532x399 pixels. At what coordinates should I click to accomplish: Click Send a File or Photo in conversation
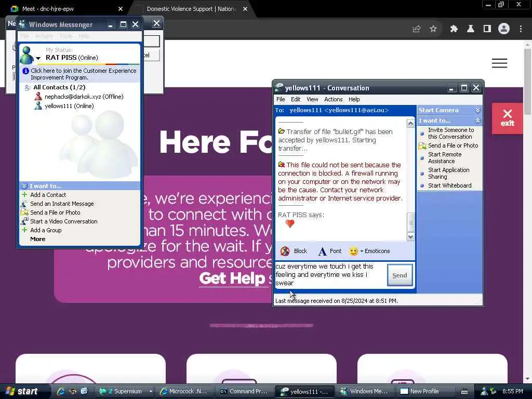453,145
